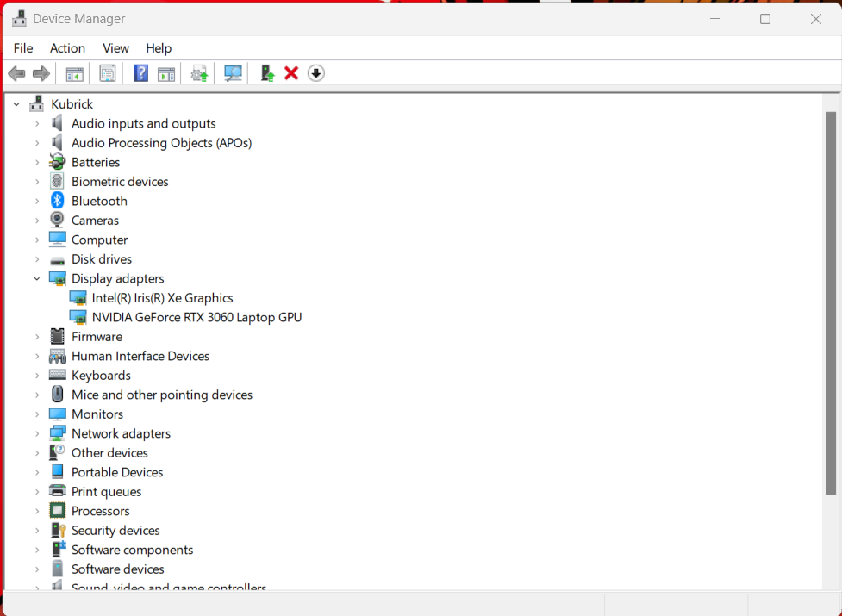842x616 pixels.
Task: Maximize the Device Manager window
Action: click(765, 19)
